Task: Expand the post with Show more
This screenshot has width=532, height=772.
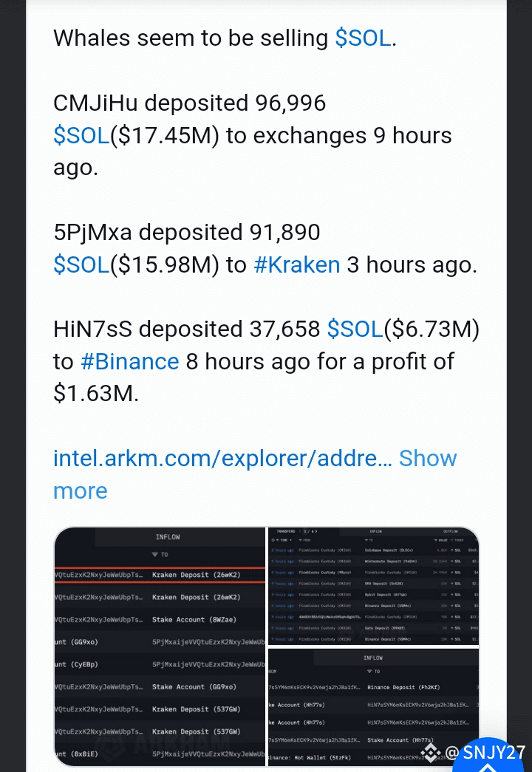Action: coord(255,474)
